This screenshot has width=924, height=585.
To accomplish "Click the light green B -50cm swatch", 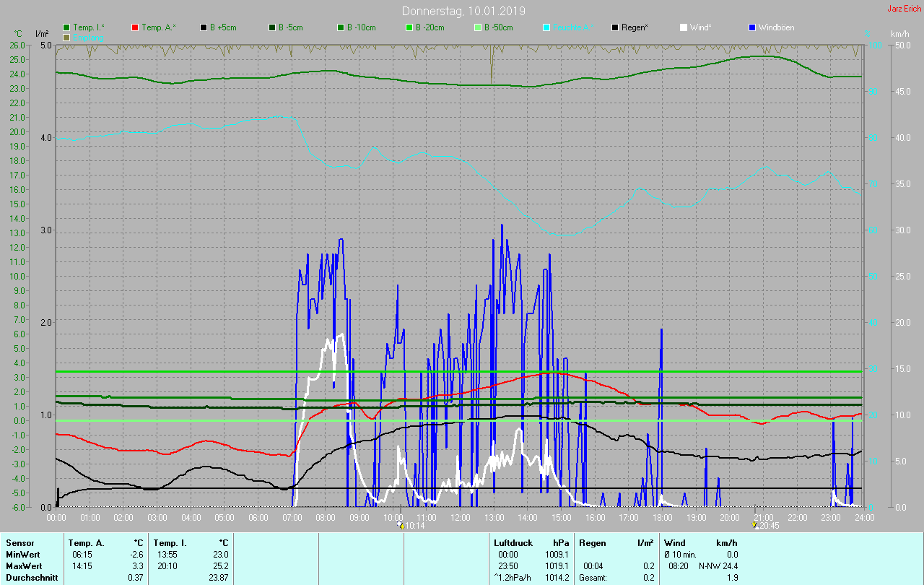I will pyautogui.click(x=478, y=27).
